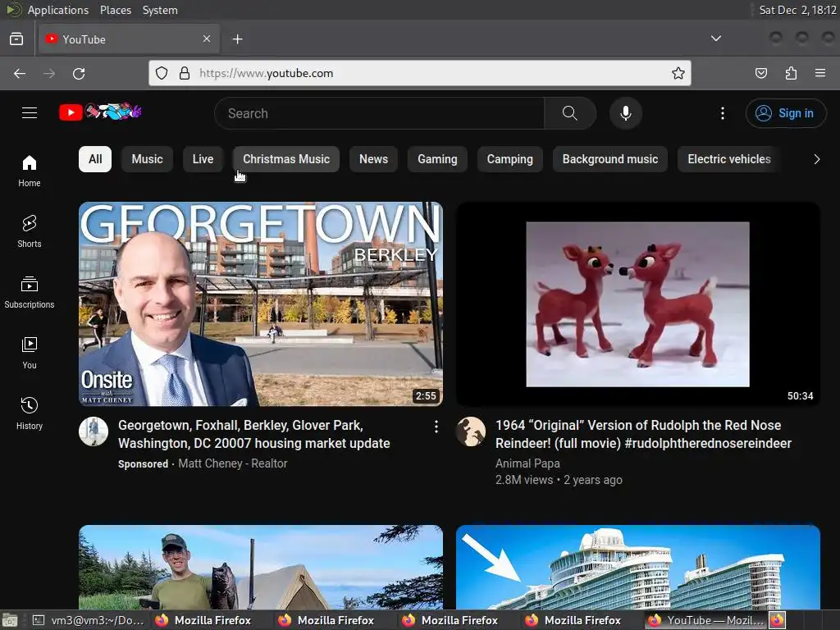Viewport: 840px width, 630px height.
Task: Select the Background music chip
Action: click(610, 159)
